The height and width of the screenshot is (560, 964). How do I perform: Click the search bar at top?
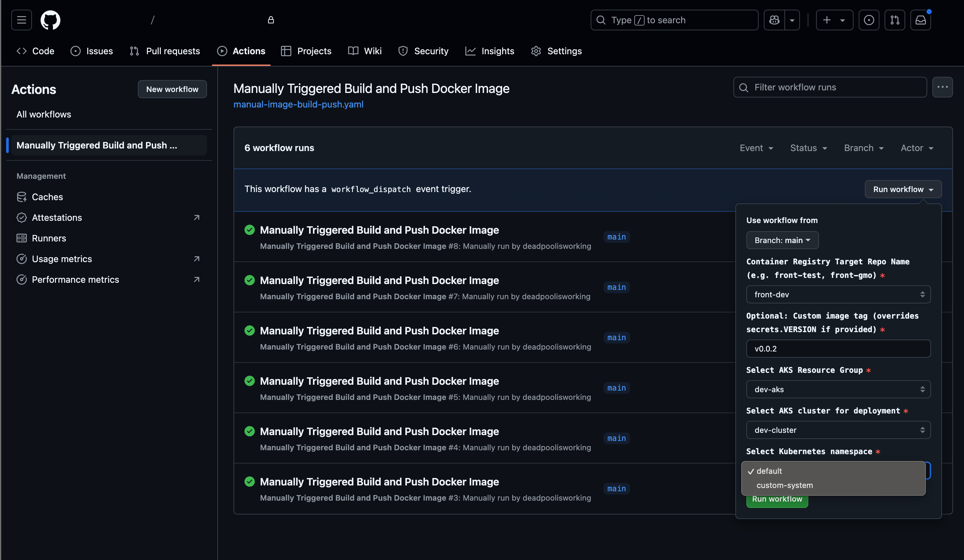pyautogui.click(x=674, y=20)
